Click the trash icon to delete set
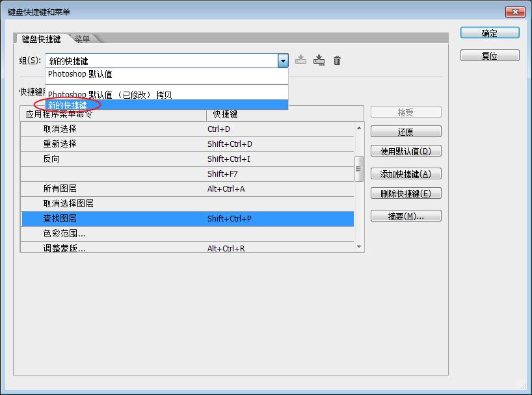Image resolution: width=532 pixels, height=395 pixels. (x=337, y=60)
